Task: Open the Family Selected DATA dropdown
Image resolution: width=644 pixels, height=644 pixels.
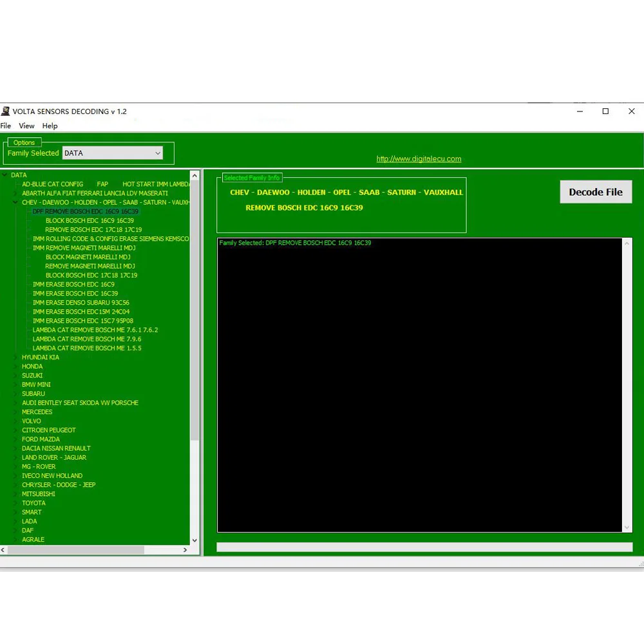Action: pyautogui.click(x=113, y=153)
